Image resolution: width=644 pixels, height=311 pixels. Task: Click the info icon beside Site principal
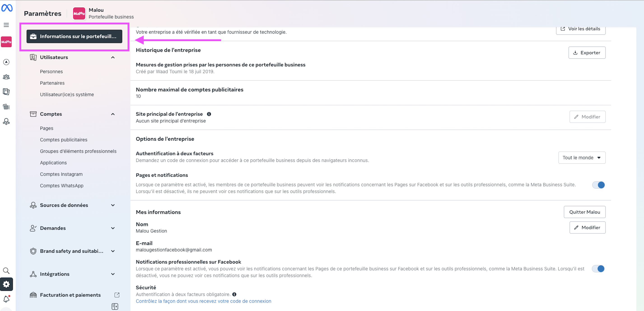click(209, 114)
